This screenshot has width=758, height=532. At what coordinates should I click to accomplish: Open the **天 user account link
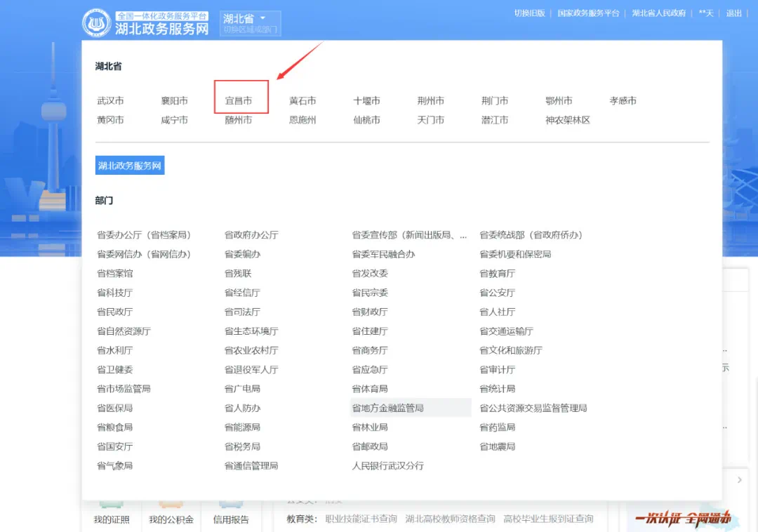click(x=705, y=13)
